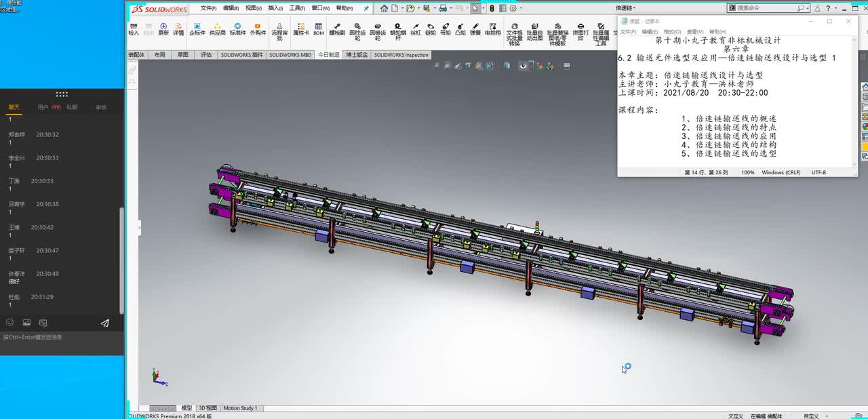
Task: Switch to the Motion Study 1 tab
Action: (x=240, y=408)
